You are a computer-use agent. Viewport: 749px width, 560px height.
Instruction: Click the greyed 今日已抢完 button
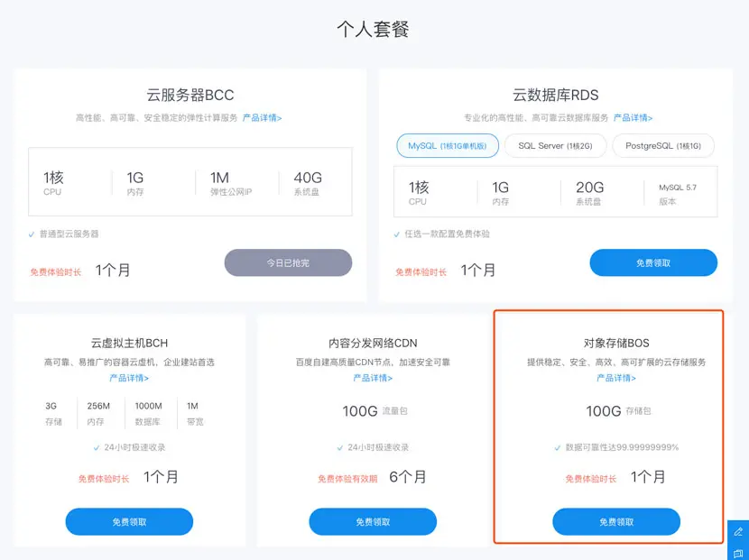coord(288,262)
